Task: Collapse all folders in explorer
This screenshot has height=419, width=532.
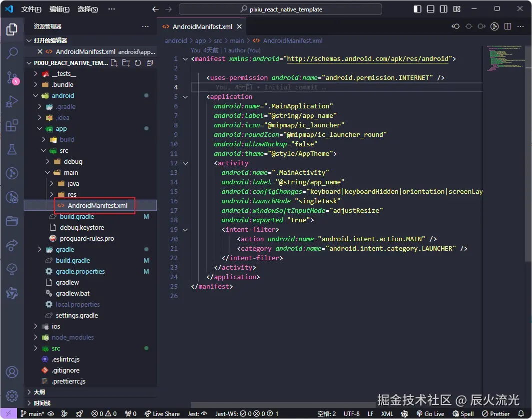Action: (x=149, y=63)
